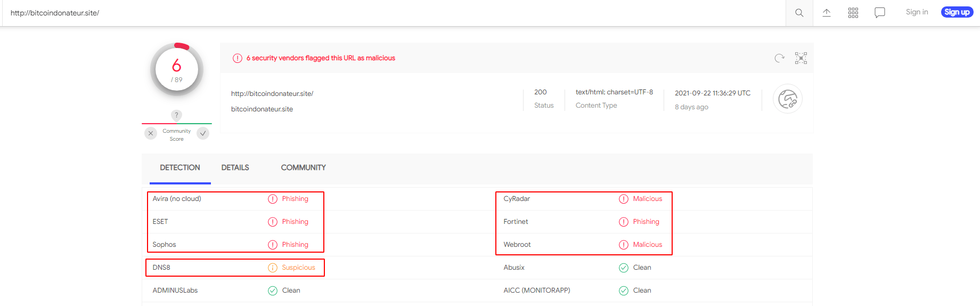Click the ADMINUSLabs vendor name
This screenshot has width=980, height=306.
(175, 291)
